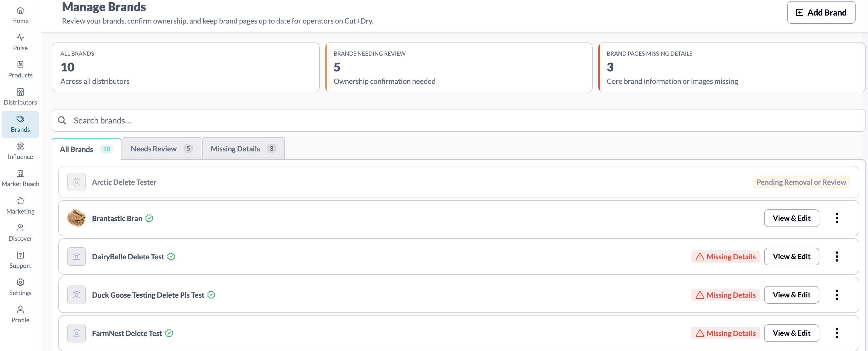Click Duck Goose Testing verified badge
868x351 pixels.
pos(211,295)
